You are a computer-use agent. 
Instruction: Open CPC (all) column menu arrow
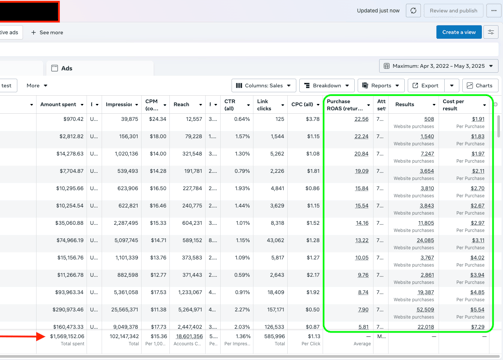click(x=318, y=105)
